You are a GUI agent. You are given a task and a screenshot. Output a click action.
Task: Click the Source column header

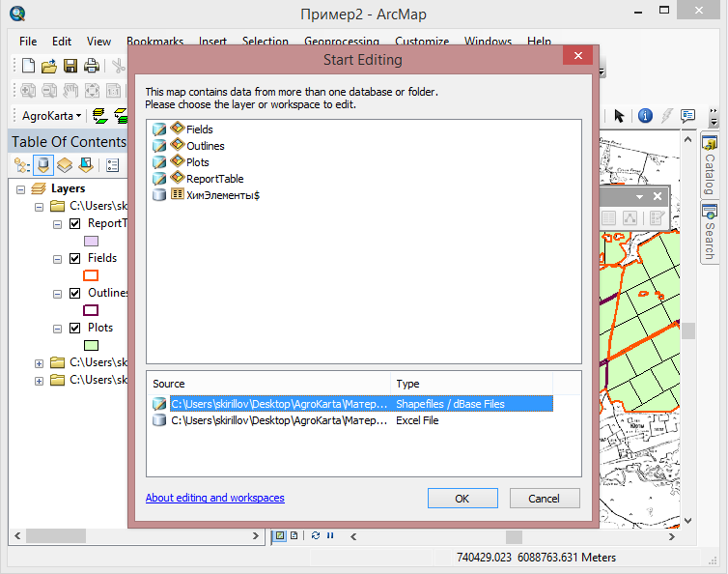[269, 384]
